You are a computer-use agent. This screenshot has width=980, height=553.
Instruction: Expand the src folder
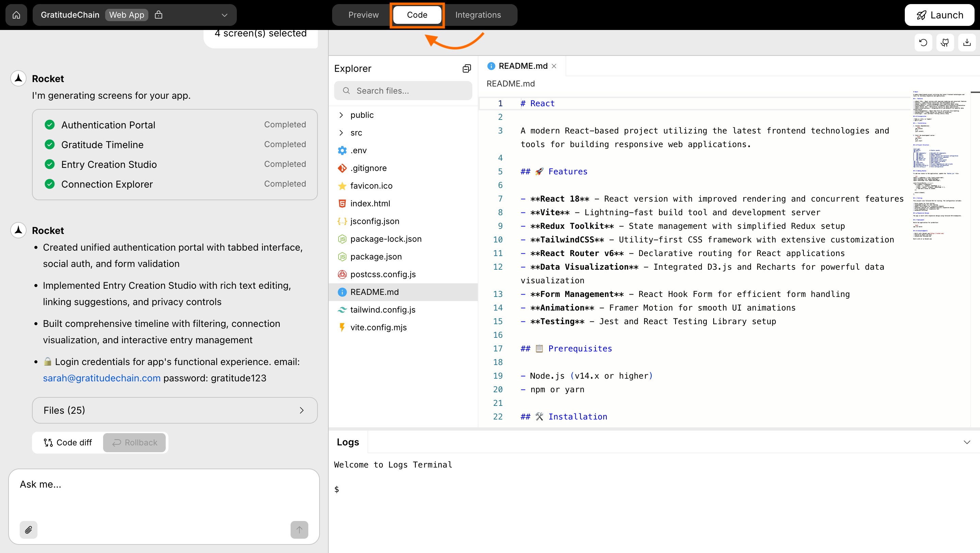(x=341, y=132)
